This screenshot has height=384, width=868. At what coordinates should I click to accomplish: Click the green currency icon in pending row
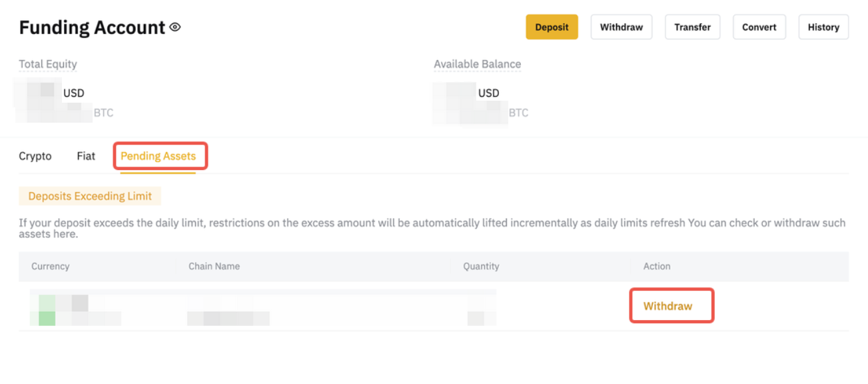[47, 311]
